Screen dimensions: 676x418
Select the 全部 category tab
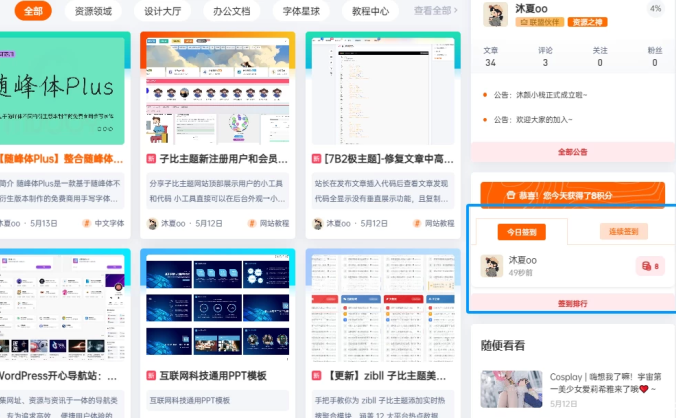33,11
